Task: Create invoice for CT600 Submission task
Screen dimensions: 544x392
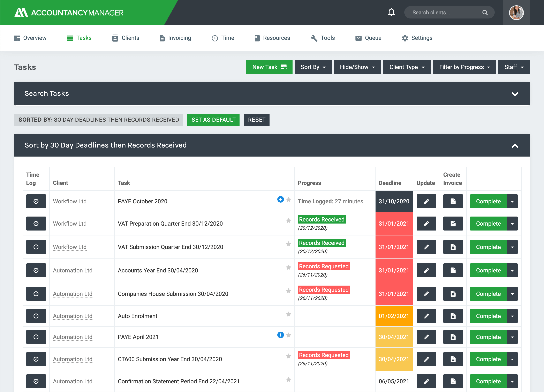Action: pos(453,359)
